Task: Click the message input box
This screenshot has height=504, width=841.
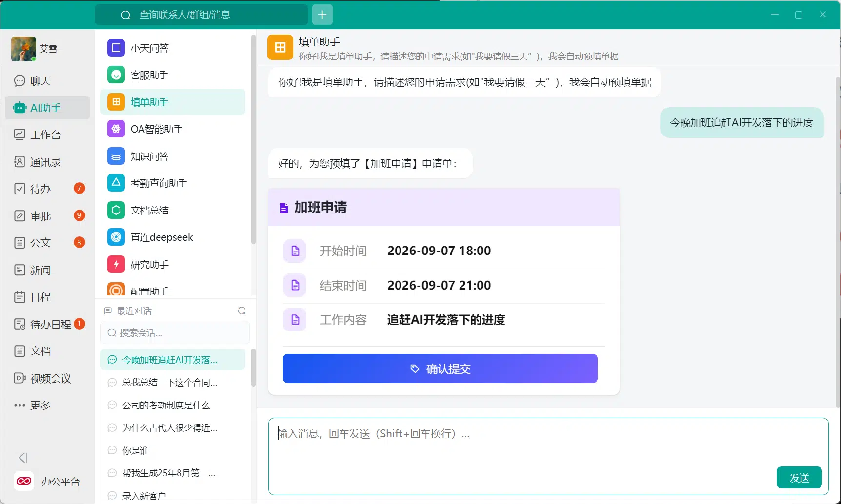Action: (548, 456)
